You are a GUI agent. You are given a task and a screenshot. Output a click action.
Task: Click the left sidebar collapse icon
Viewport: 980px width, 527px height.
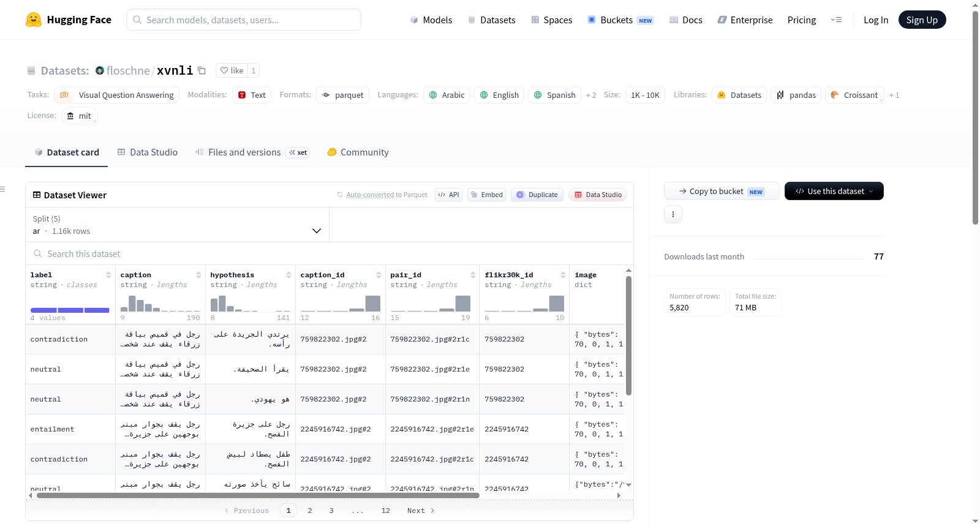(x=2, y=189)
